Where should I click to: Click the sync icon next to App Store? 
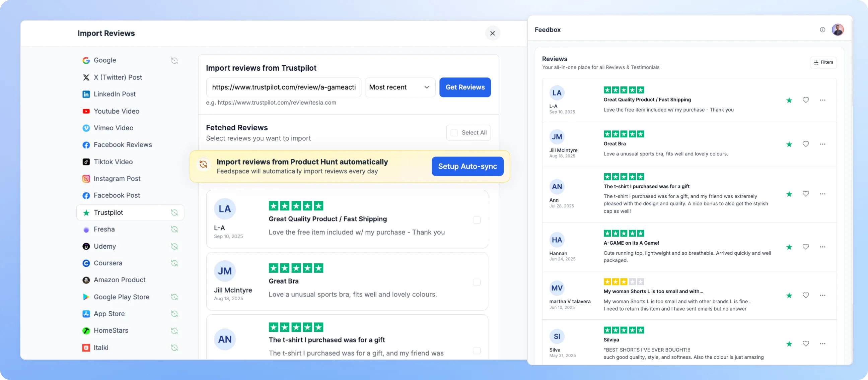click(174, 314)
